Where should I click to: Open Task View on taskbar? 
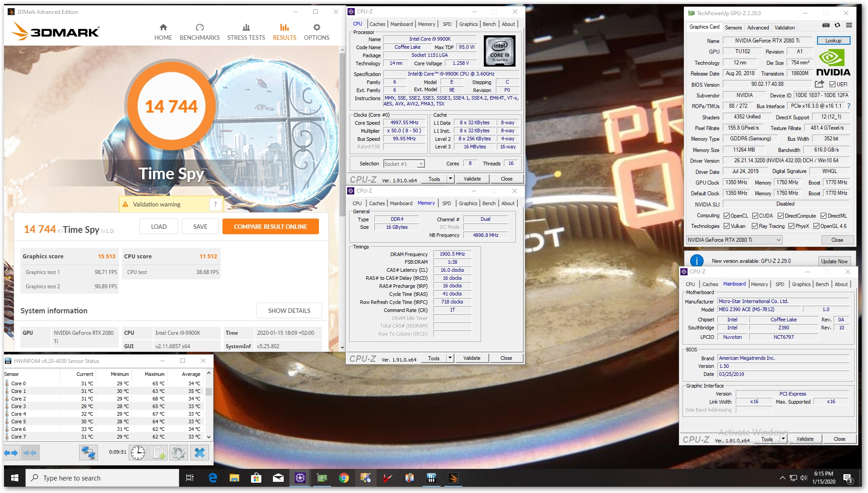pos(190,478)
